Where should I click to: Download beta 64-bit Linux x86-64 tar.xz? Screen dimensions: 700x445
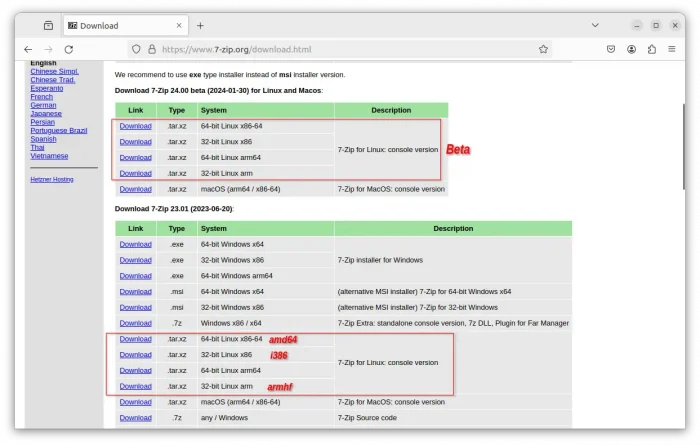(x=135, y=126)
